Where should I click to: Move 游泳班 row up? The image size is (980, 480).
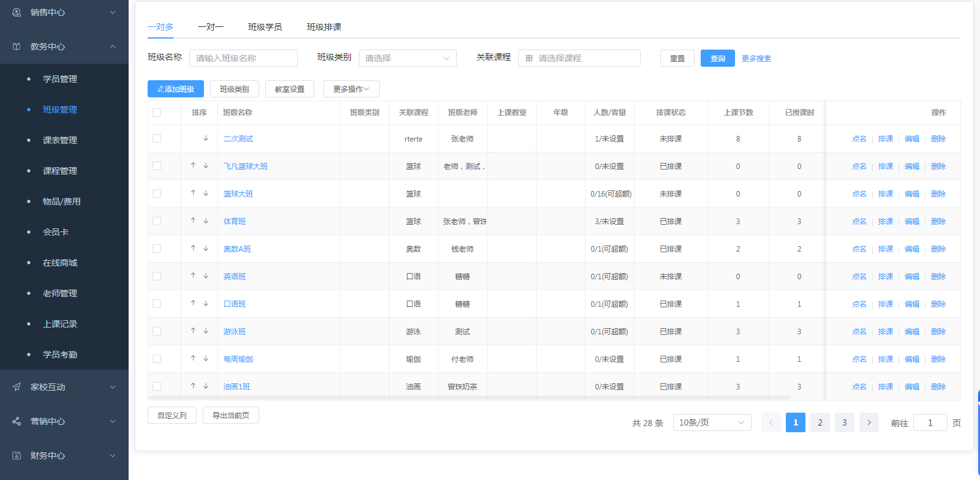tap(193, 331)
